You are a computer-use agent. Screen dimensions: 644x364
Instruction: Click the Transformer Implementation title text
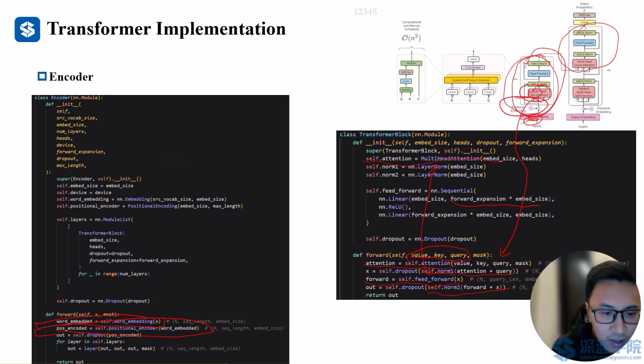click(166, 29)
